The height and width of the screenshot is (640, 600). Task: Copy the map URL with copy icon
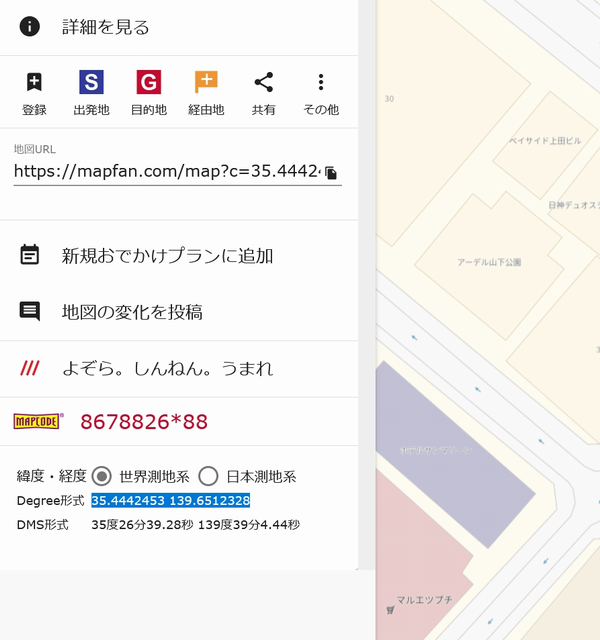pyautogui.click(x=331, y=172)
